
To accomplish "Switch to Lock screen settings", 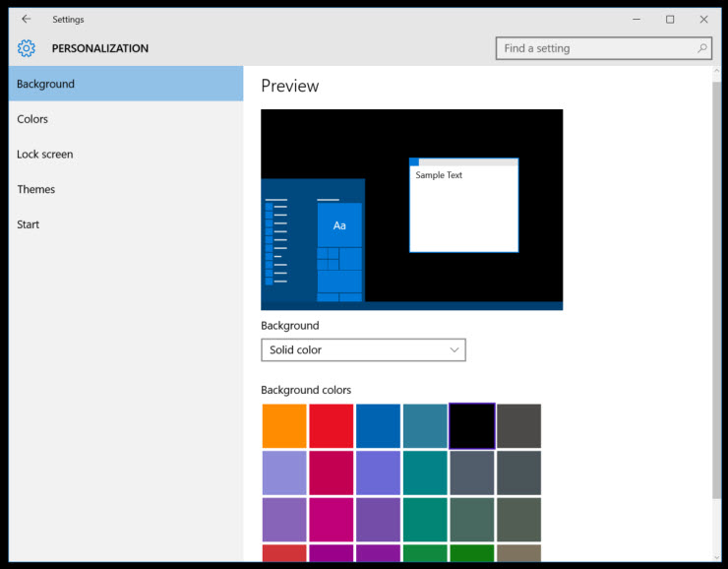I will coord(45,155).
